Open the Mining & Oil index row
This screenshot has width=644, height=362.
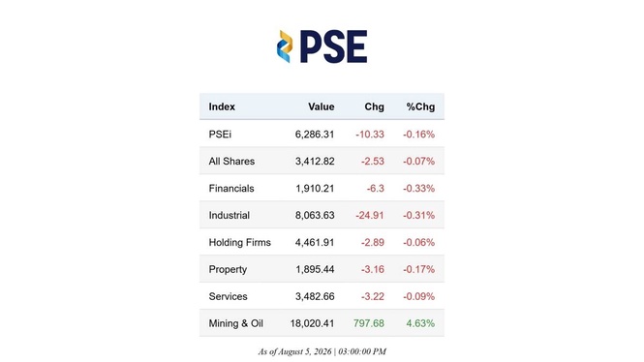322,323
